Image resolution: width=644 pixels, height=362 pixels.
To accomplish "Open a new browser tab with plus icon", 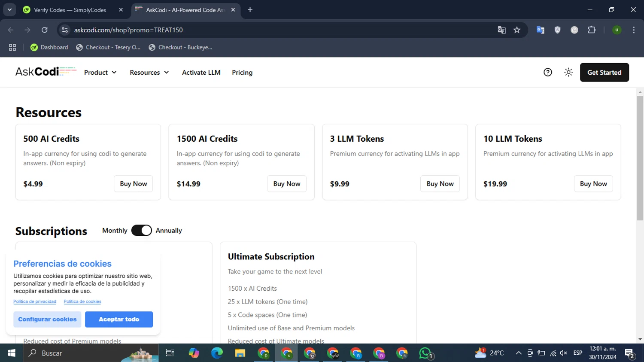I will tap(250, 9).
